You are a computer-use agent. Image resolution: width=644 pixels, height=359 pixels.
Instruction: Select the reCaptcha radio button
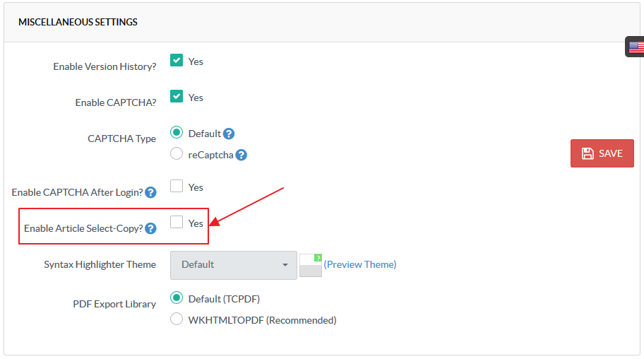tap(177, 154)
